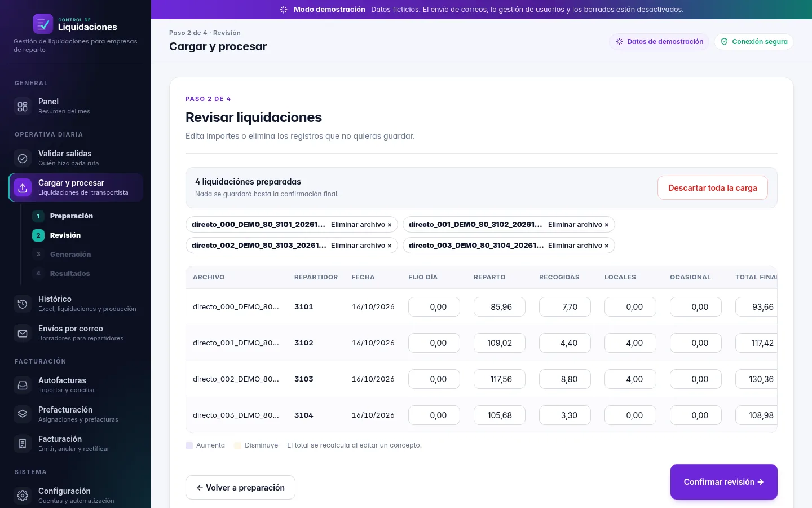Click the Aumenta legend color swatch
This screenshot has height=508, width=812.
pyautogui.click(x=189, y=445)
